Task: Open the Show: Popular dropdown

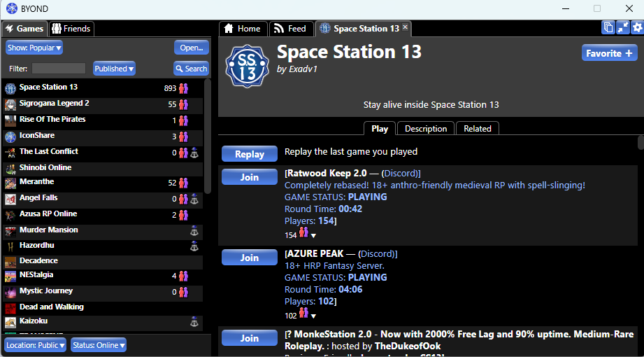Action: [x=34, y=48]
